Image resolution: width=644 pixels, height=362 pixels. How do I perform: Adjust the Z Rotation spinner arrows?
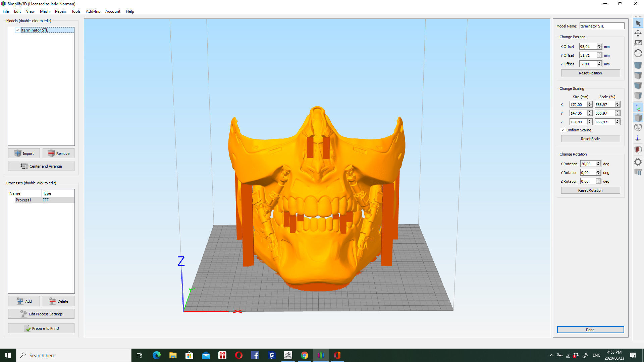coord(598,181)
